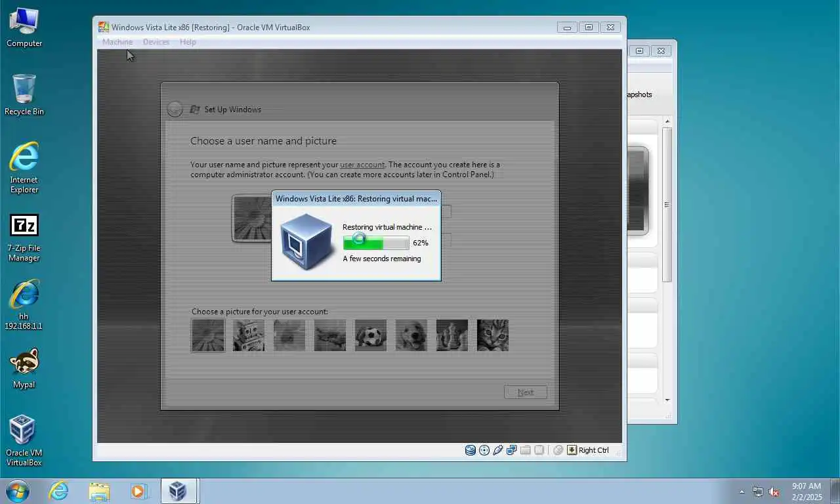
Task: Select the Oracle VM VirtualBox desktop icon
Action: [x=24, y=440]
